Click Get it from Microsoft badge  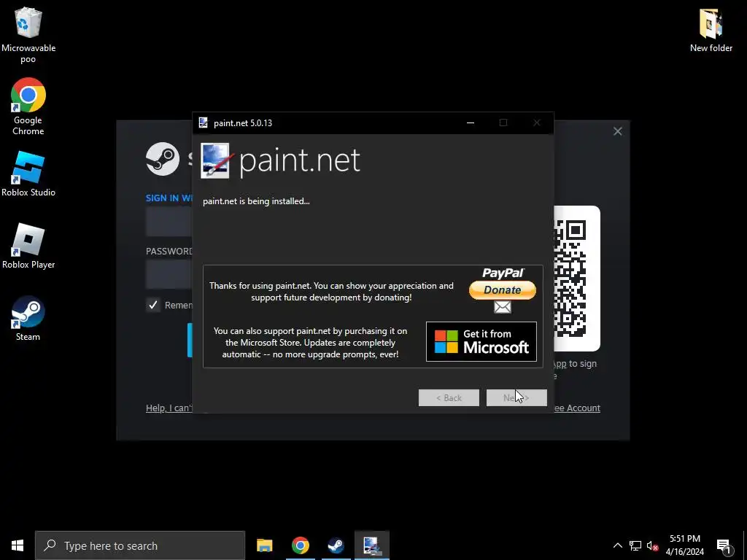[x=481, y=341]
